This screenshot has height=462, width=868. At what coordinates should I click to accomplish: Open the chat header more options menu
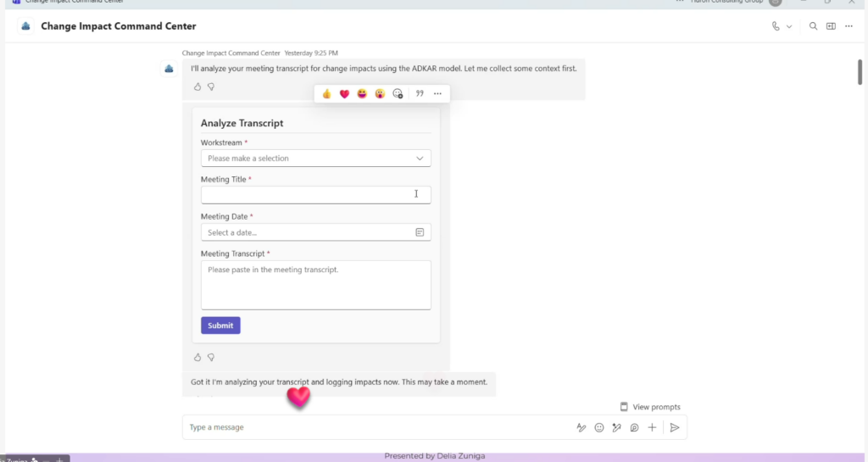(849, 26)
